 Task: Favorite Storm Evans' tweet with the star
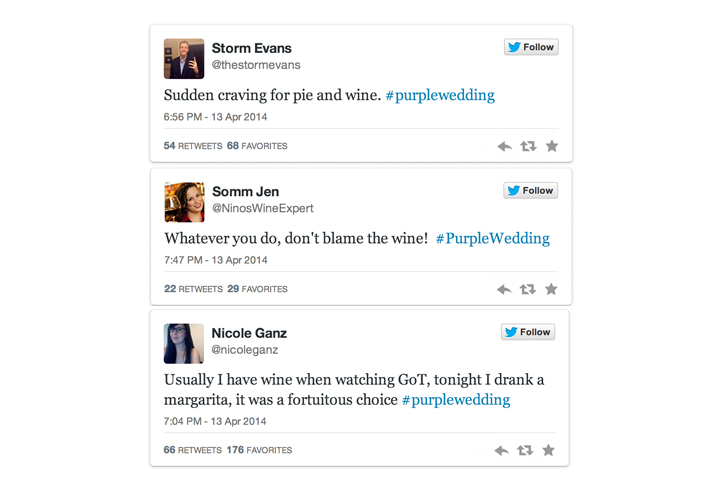(x=552, y=146)
